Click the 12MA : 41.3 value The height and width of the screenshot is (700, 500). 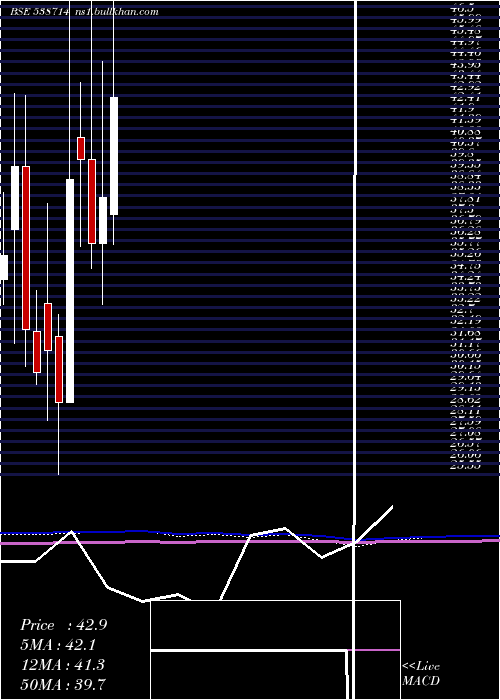pyautogui.click(x=63, y=665)
